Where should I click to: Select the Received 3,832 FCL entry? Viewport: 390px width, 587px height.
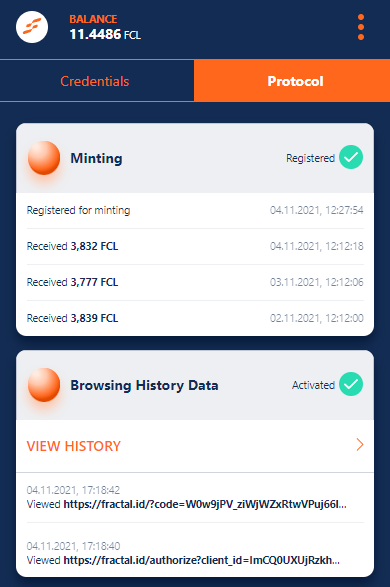pyautogui.click(x=195, y=246)
